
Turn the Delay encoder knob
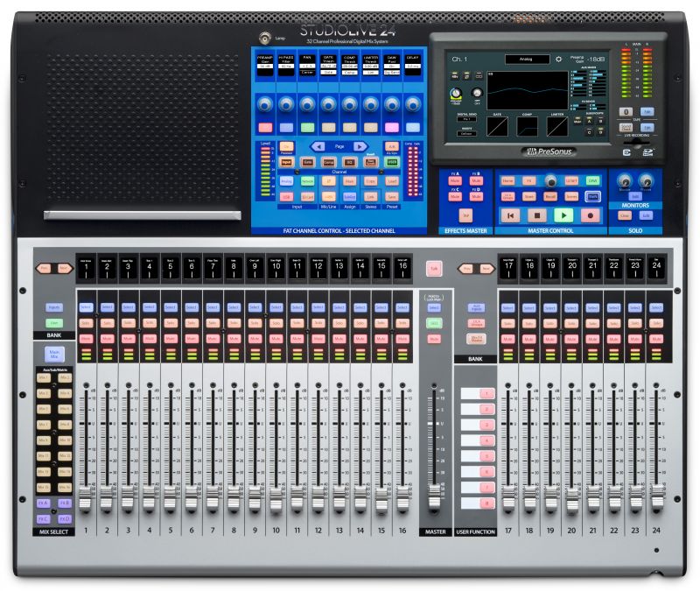pos(413,104)
